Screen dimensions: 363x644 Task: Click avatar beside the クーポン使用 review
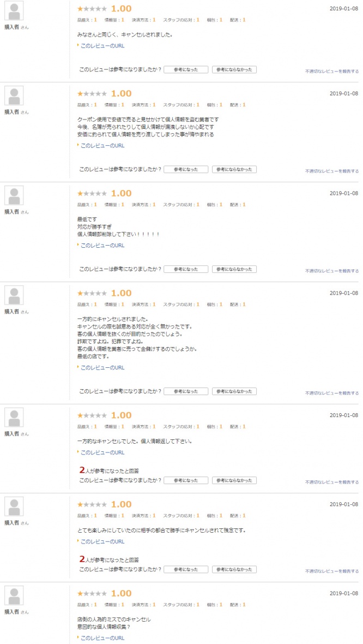pos(14,96)
